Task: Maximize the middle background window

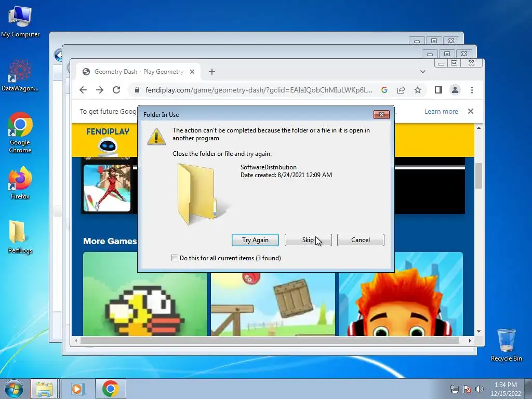Action: coord(447,54)
